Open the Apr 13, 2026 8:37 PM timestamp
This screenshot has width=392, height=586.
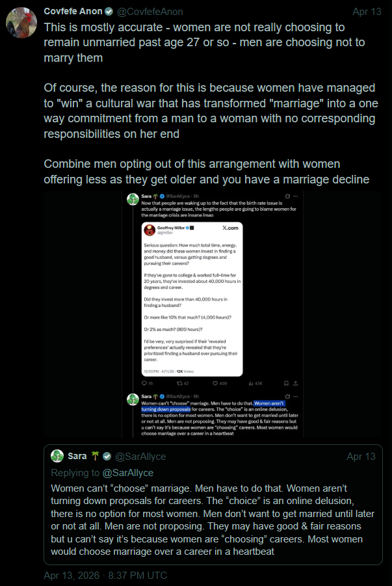coord(105,576)
